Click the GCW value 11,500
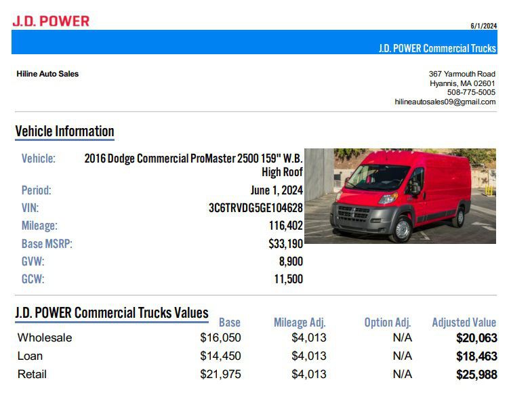 289,279
